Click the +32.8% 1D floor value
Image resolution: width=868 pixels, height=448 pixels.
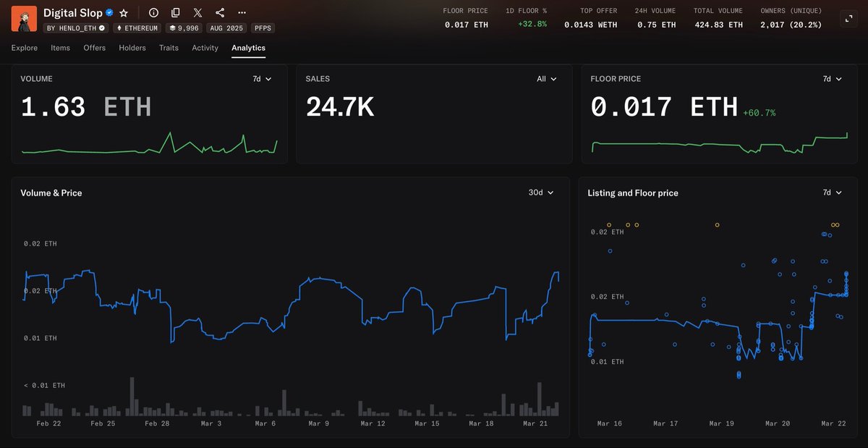tap(532, 25)
